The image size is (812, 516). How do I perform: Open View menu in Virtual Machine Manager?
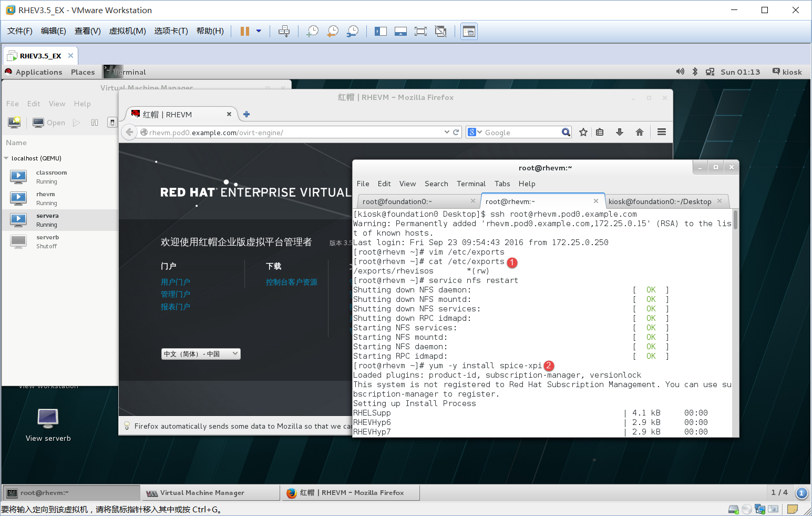(x=57, y=104)
